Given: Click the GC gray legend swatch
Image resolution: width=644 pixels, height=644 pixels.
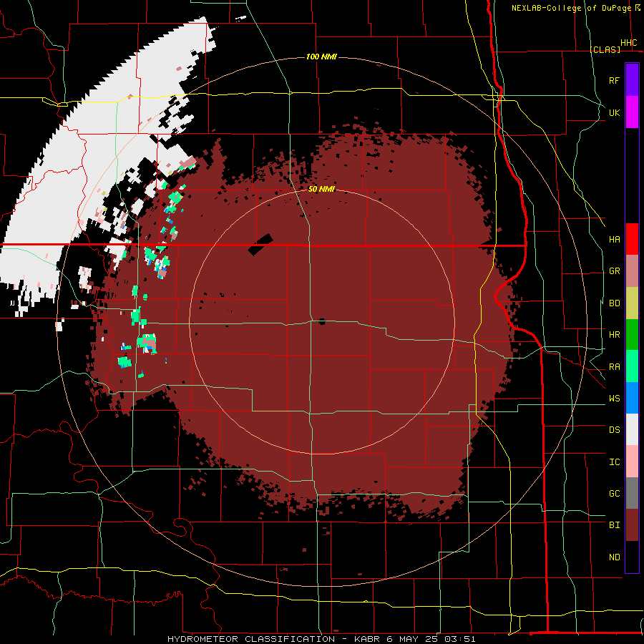Looking at the screenshot, I should tap(632, 493).
